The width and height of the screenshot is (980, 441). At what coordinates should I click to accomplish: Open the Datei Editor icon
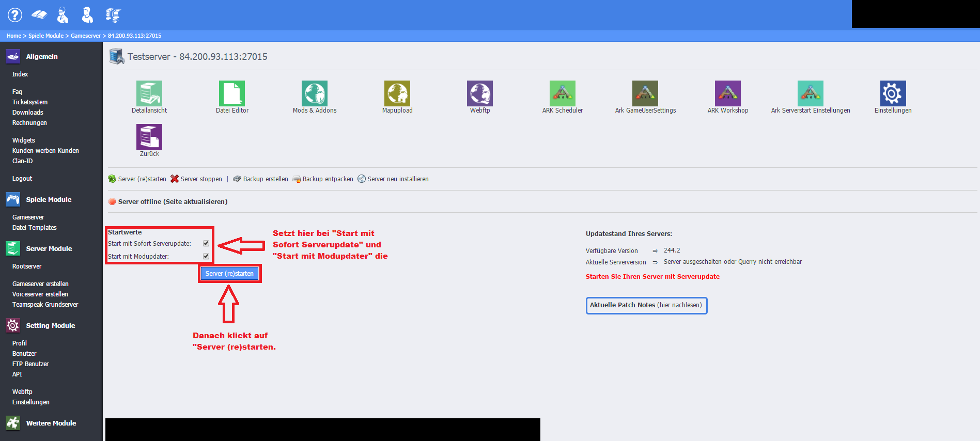point(232,93)
